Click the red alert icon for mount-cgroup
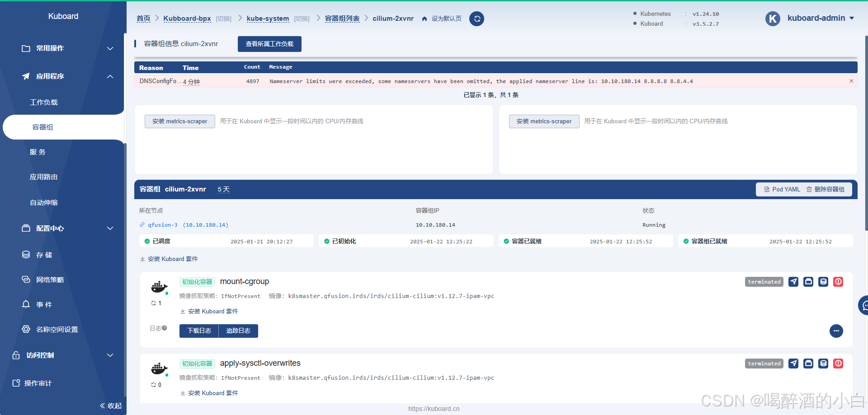868x415 pixels. (838, 282)
